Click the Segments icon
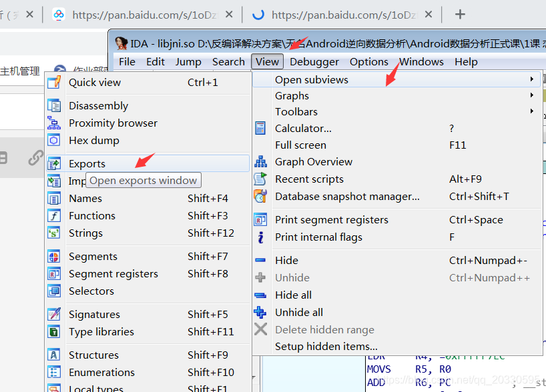This screenshot has height=392, width=546. (x=54, y=257)
